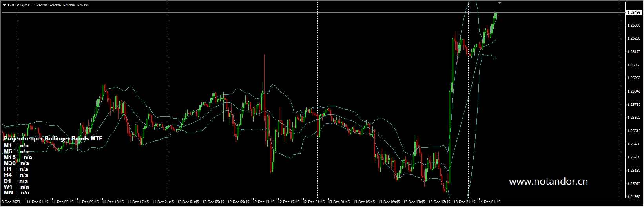This screenshot has width=644, height=207.
Task: Click the 1.25950 price scale value
Action: pyautogui.click(x=634, y=78)
